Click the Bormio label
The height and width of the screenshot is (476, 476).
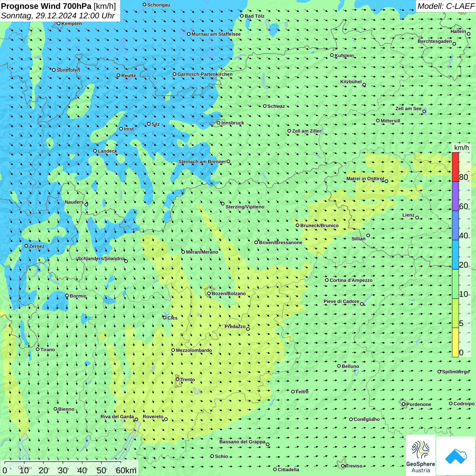pos(78,296)
